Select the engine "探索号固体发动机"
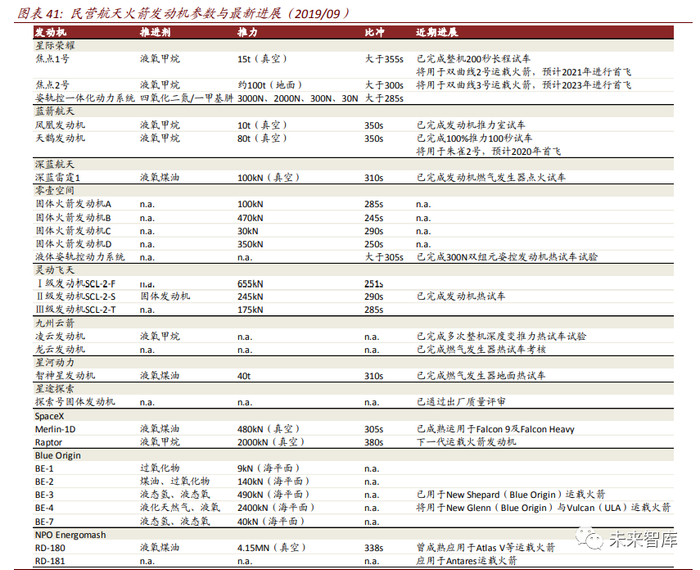700x570 pixels. (x=75, y=402)
